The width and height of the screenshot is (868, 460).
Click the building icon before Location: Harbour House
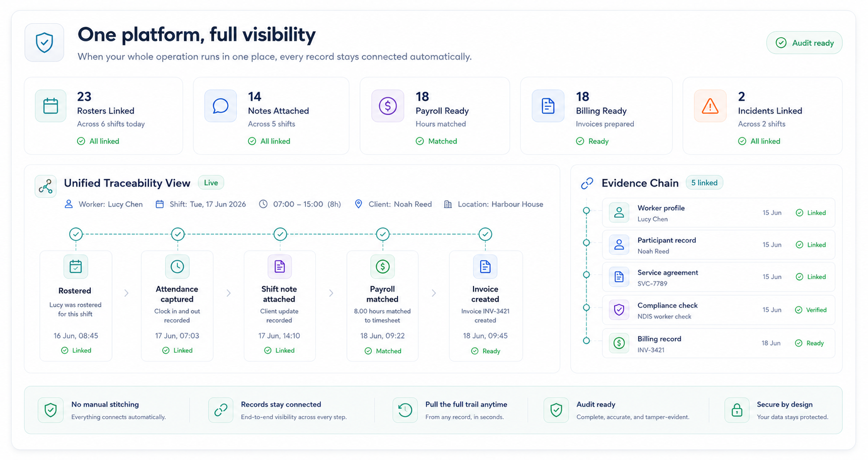tap(448, 204)
